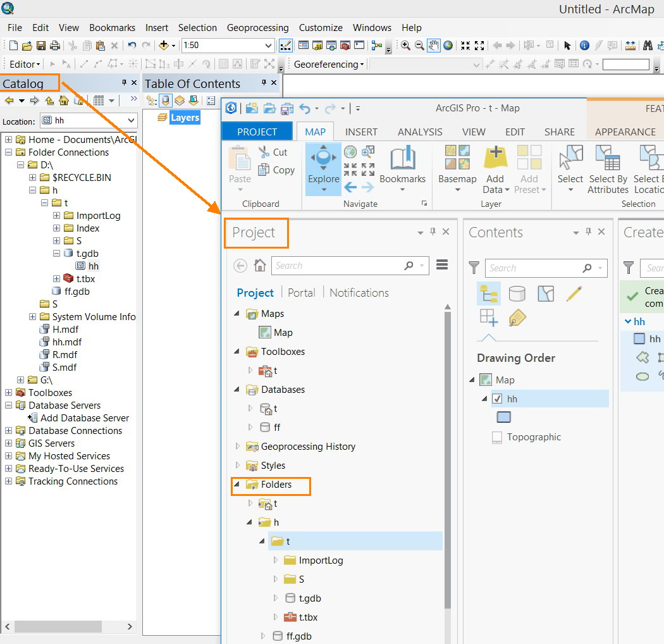Click Add Database Server in Catalog

click(78, 418)
